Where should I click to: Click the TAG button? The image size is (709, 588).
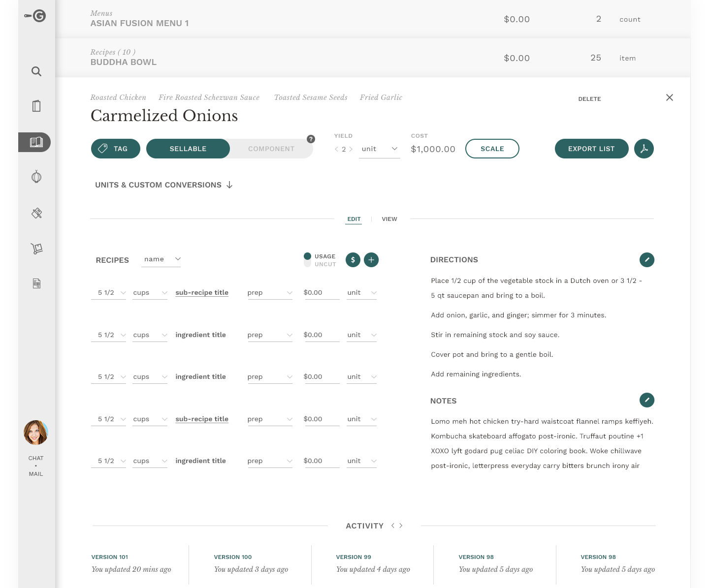[x=116, y=149]
